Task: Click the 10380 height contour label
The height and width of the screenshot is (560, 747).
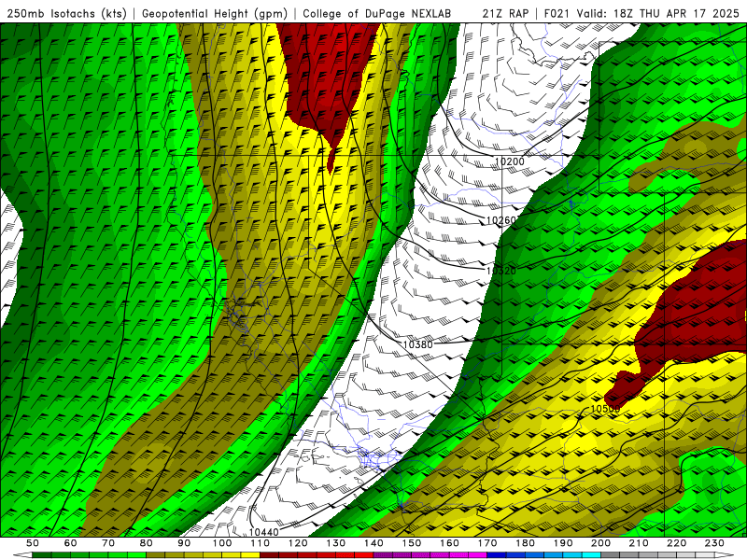Action: point(417,344)
